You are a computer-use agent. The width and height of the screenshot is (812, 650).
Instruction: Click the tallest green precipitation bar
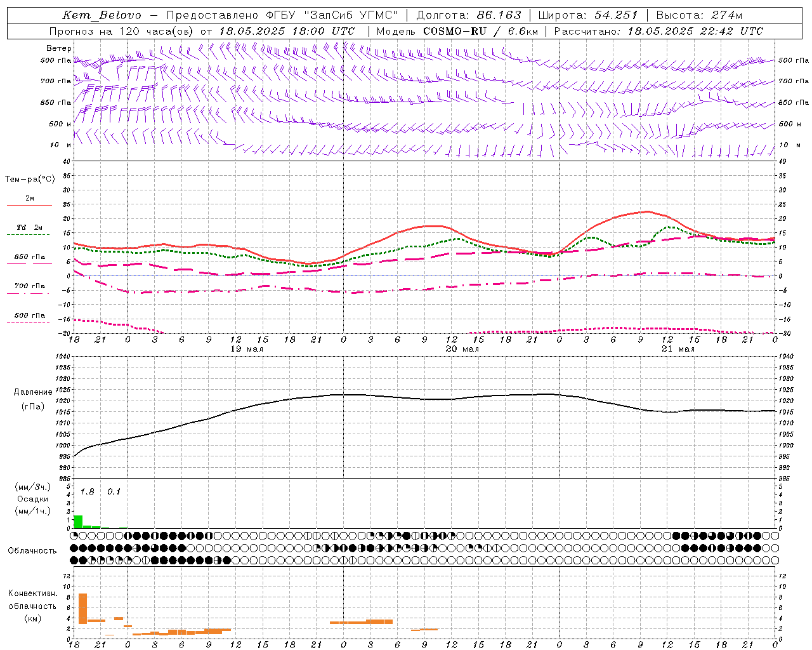pyautogui.click(x=79, y=522)
